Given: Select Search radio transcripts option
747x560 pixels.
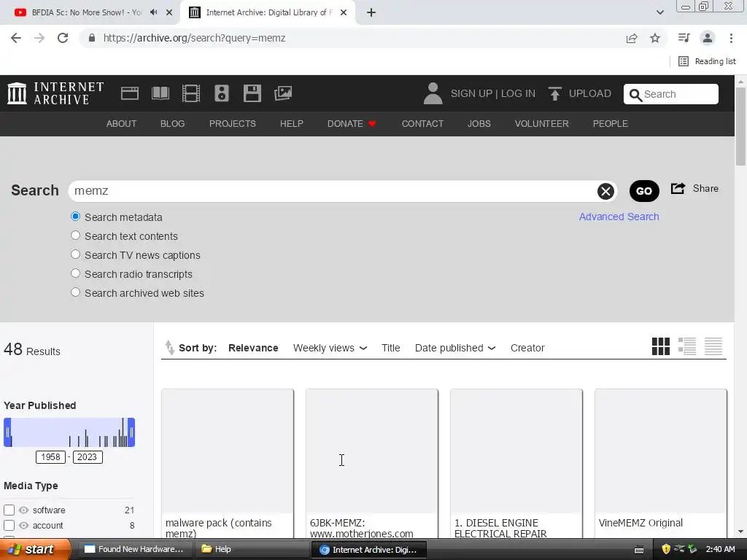Looking at the screenshot, I should pyautogui.click(x=75, y=273).
